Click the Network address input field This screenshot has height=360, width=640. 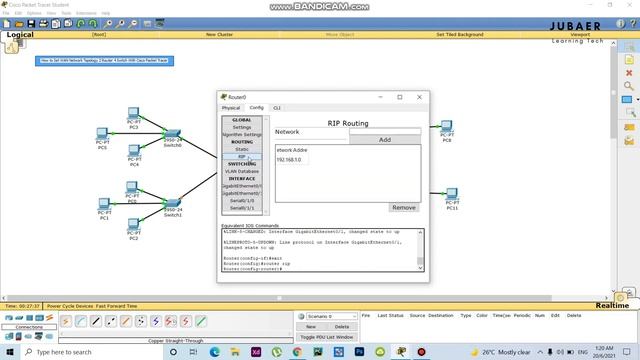point(385,131)
